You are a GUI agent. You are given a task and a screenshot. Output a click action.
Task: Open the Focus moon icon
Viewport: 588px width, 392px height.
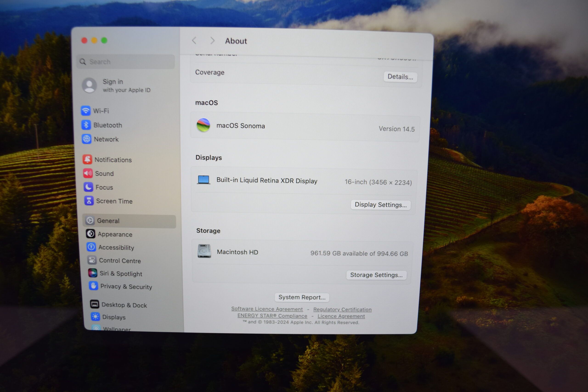tap(88, 187)
